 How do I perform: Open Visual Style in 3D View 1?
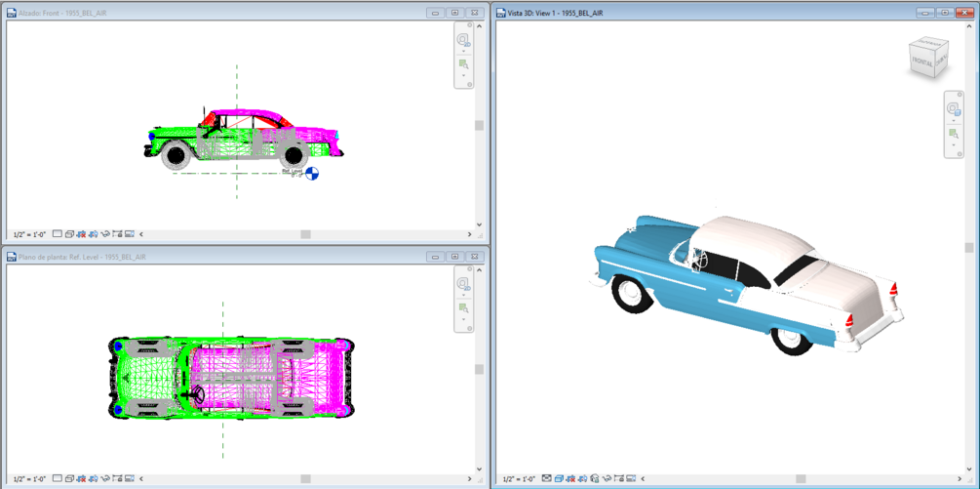(560, 478)
